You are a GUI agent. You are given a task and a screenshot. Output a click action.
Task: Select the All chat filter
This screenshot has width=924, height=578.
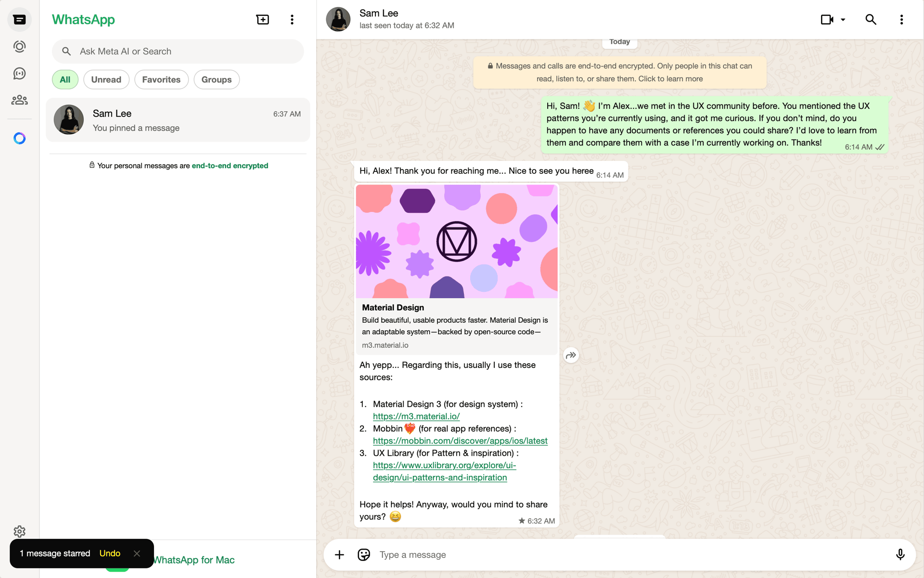(65, 79)
